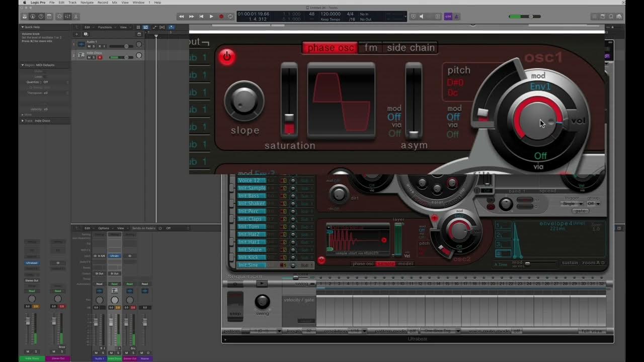This screenshot has height=362, width=644.
Task: Open the Logic Pro application menu
Action: (38, 3)
